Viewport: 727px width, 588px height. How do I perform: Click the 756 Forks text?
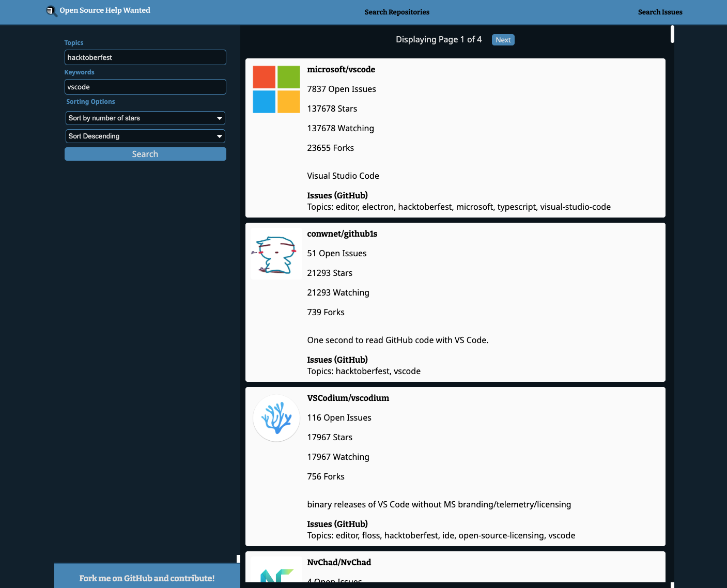click(x=326, y=476)
